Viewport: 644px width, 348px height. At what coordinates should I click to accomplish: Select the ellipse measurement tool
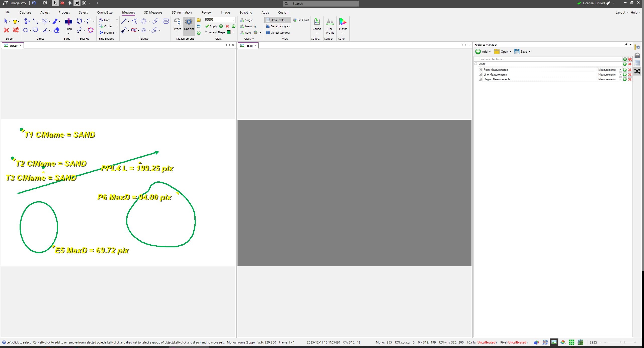[x=26, y=30]
